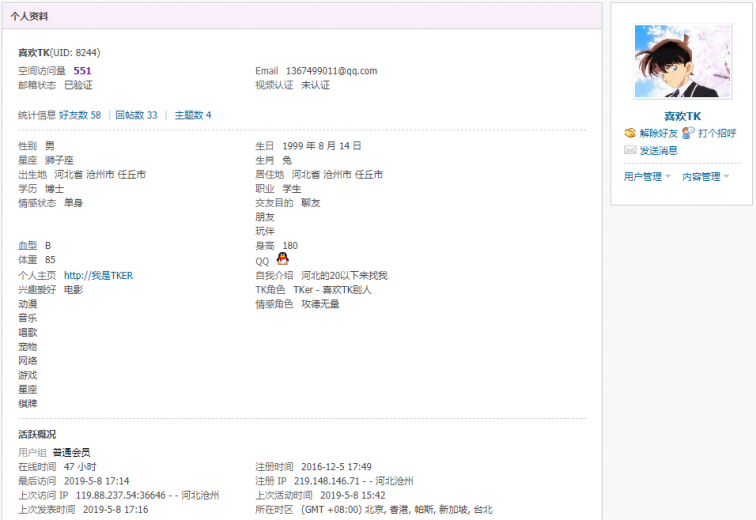This screenshot has height=520, width=756.
Task: Click the 普通会员 user group link
Action: click(x=71, y=453)
